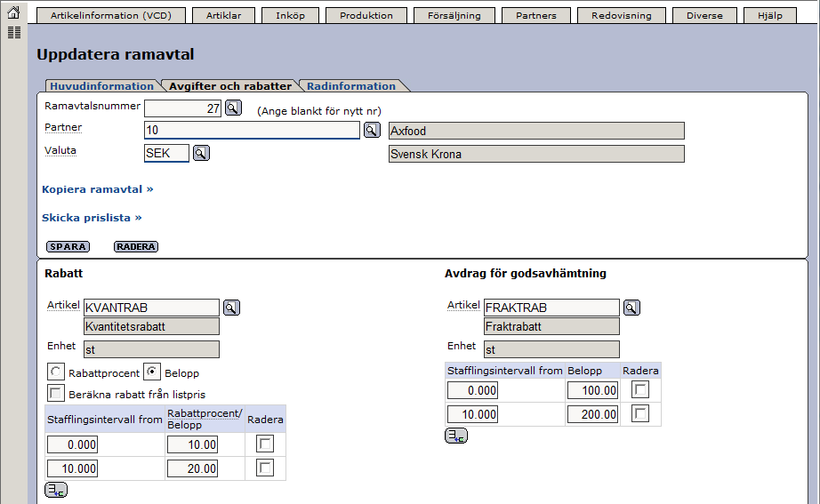Viewport: 820px width, 504px height.
Task: Edit Rabatt amount field 10.00
Action: [192, 444]
